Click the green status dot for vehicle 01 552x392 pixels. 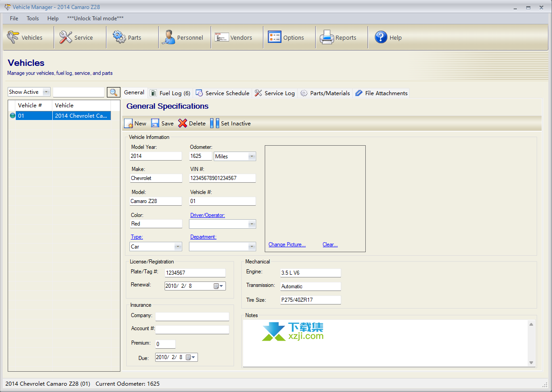[13, 115]
